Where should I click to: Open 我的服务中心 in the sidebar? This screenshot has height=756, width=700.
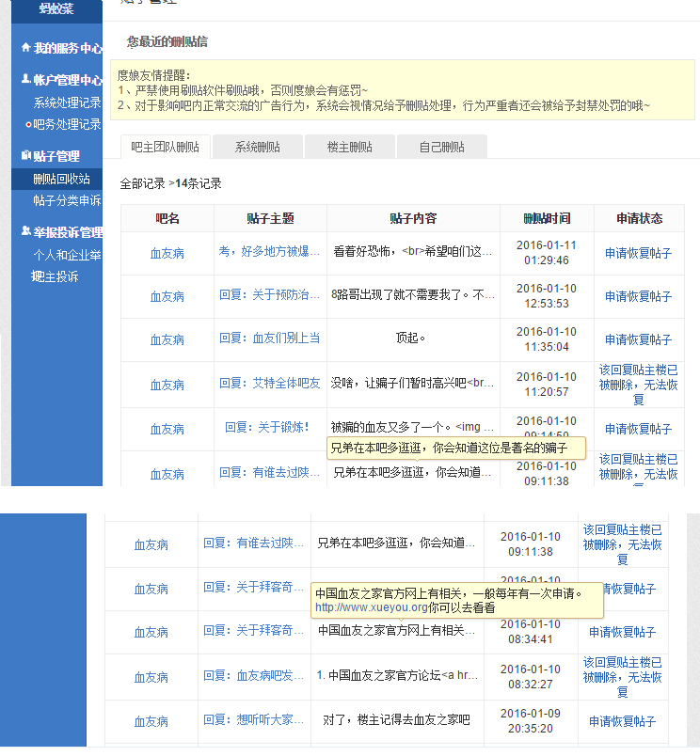(x=68, y=48)
